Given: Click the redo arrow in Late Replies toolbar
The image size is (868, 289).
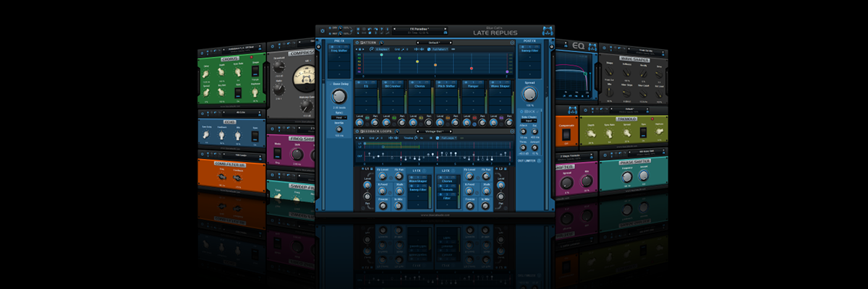Looking at the screenshot, I should [375, 29].
